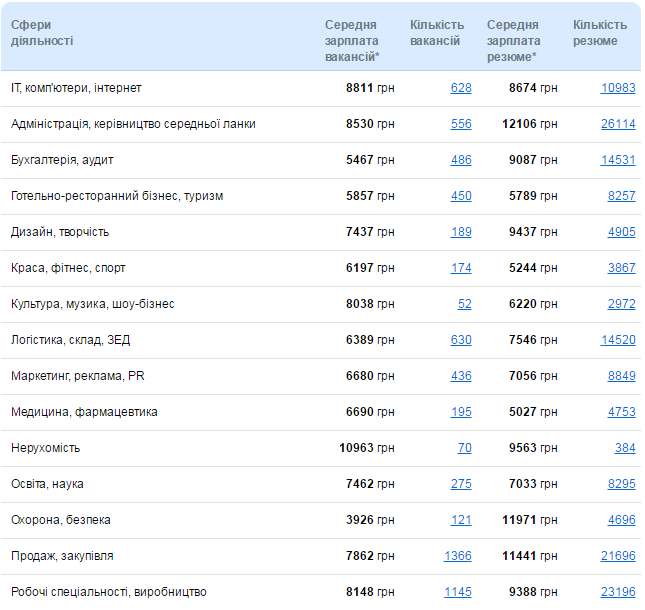Click the Кількість вакансій column header

point(437,33)
